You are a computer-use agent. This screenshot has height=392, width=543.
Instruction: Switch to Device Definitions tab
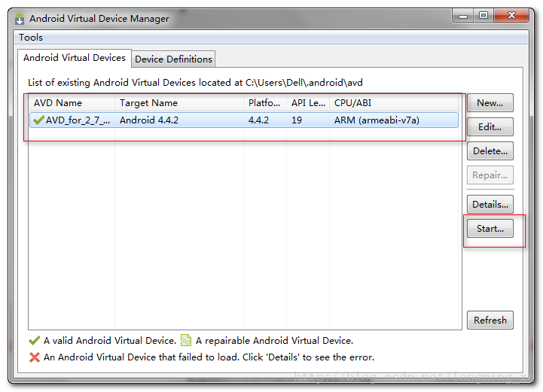click(x=173, y=59)
